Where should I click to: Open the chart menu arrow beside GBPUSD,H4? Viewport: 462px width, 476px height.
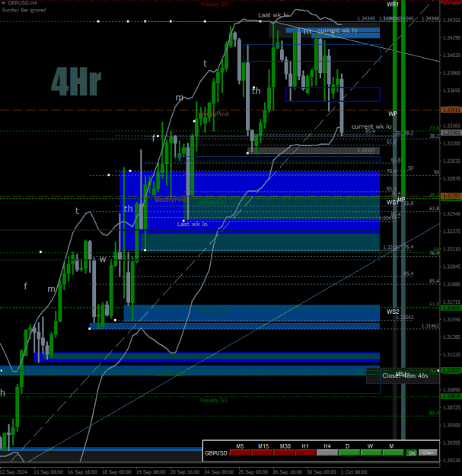(4, 3)
